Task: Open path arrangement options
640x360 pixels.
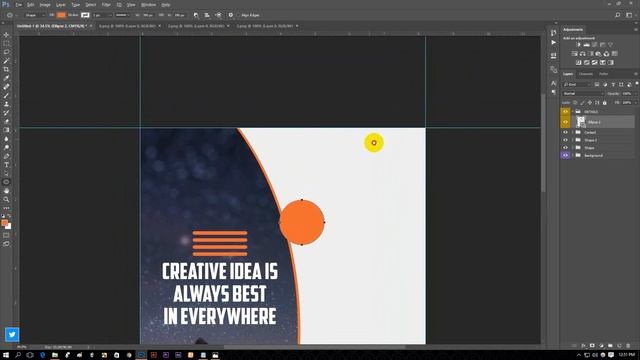Action: (218, 15)
